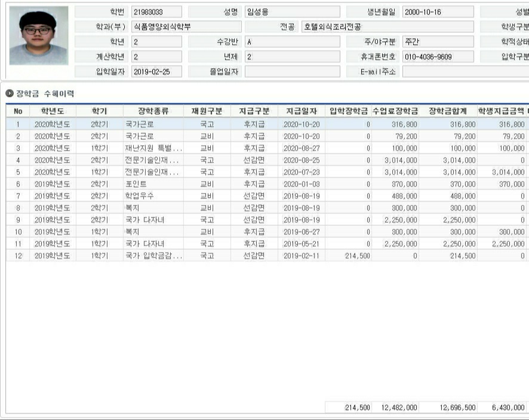Click the 입학일자 field 2019-02-25
This screenshot has height=420, width=529.
tap(156, 72)
